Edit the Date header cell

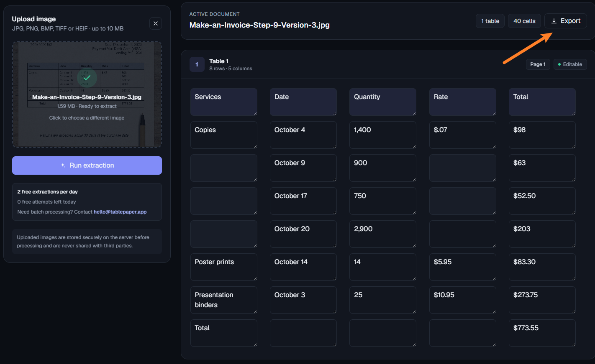[x=303, y=102]
